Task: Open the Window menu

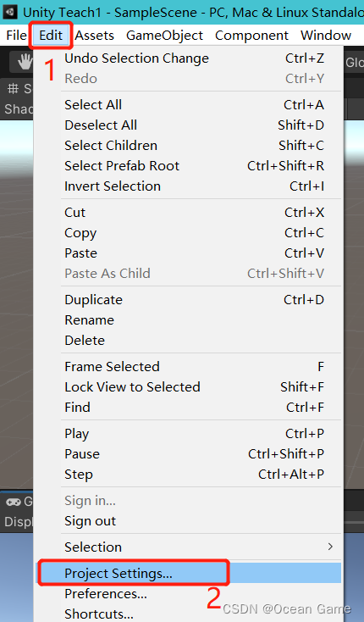Action: (326, 36)
